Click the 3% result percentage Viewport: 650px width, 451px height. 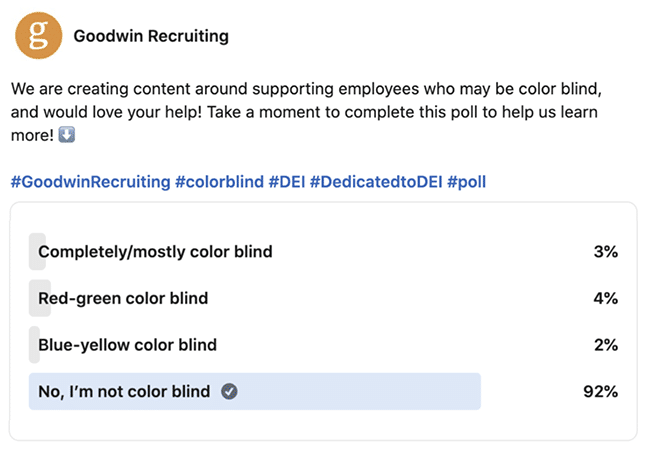pyautogui.click(x=606, y=252)
